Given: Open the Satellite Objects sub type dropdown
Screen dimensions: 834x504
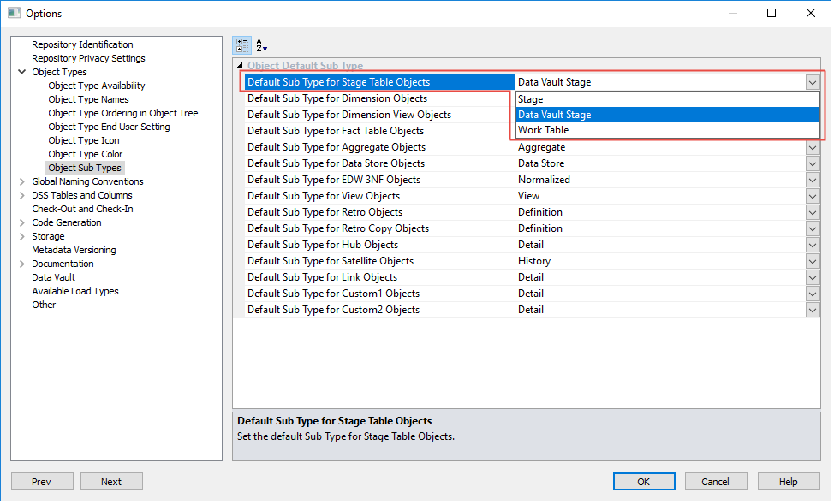Looking at the screenshot, I should click(813, 261).
